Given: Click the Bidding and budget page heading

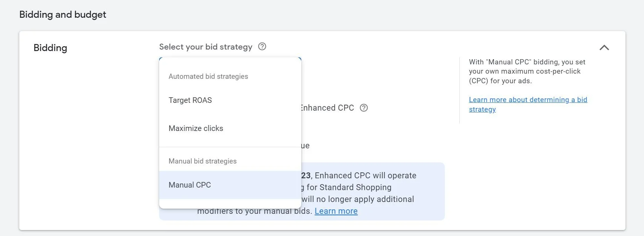Looking at the screenshot, I should pyautogui.click(x=63, y=15).
